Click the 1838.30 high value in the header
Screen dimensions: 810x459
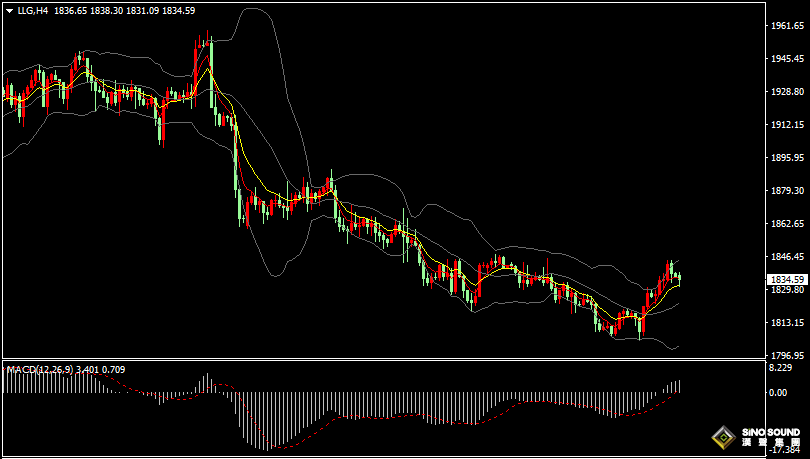click(x=106, y=10)
